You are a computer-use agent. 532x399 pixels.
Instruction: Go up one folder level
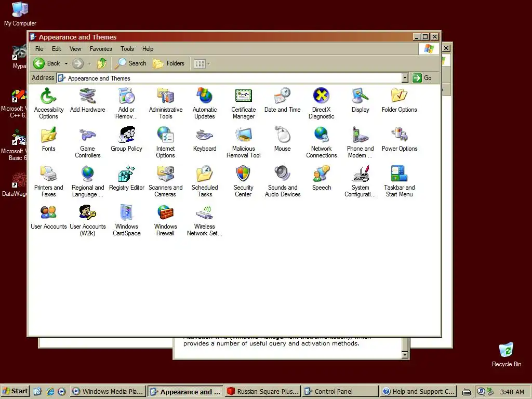pos(102,63)
